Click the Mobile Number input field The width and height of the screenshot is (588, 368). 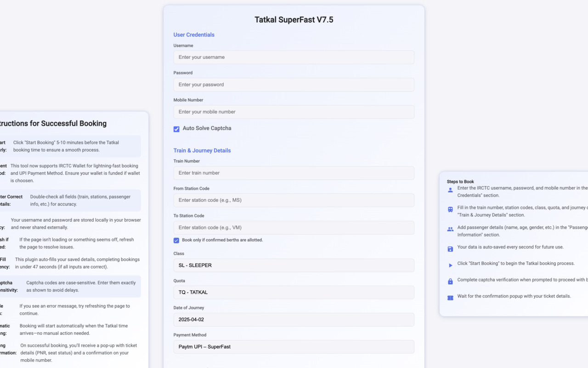294,112
